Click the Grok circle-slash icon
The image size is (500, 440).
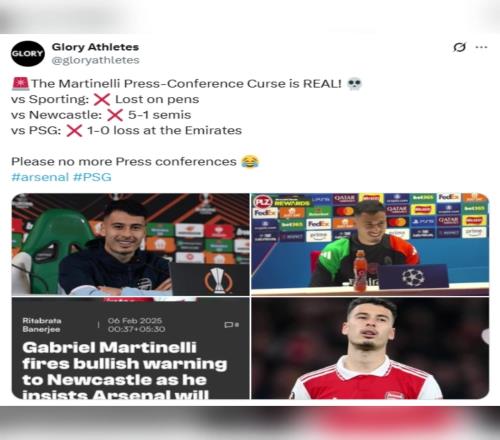pyautogui.click(x=459, y=47)
